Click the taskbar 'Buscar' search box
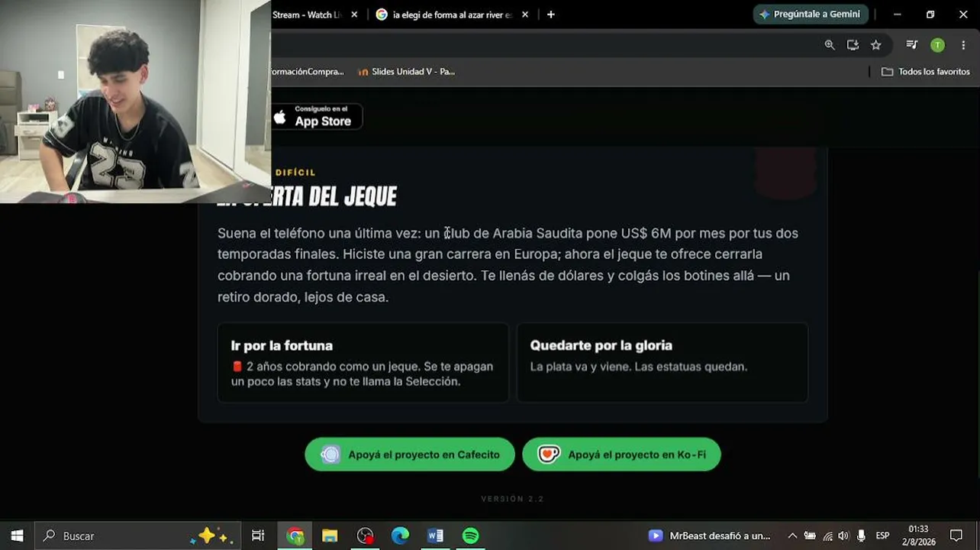Viewport: 980px width, 550px height. (x=137, y=535)
